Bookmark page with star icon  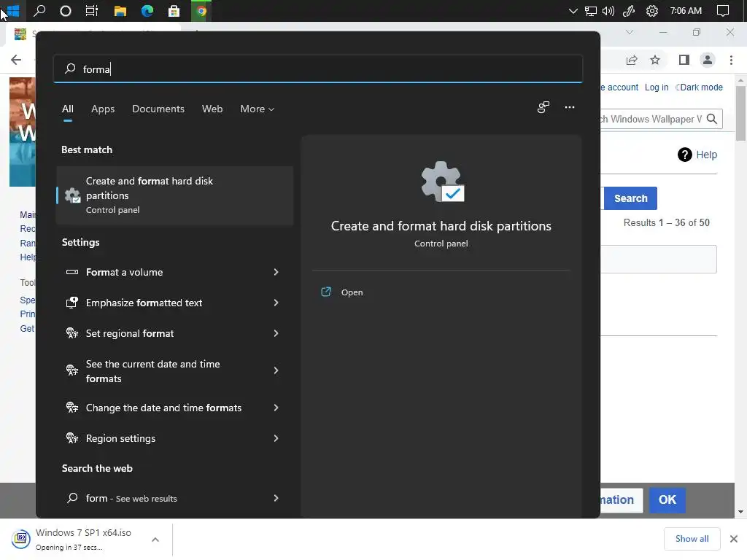[x=655, y=60]
